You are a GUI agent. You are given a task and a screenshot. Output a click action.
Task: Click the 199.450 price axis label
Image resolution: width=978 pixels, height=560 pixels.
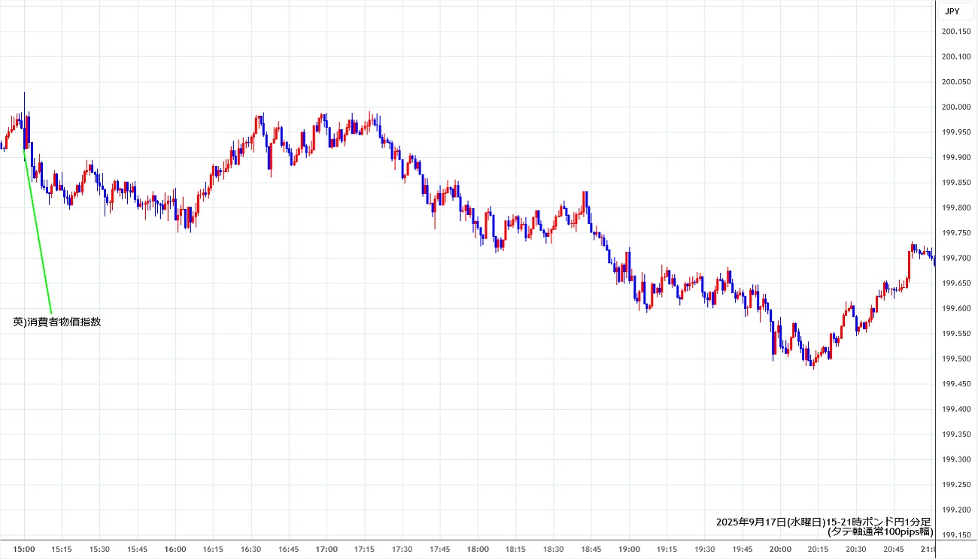click(955, 384)
